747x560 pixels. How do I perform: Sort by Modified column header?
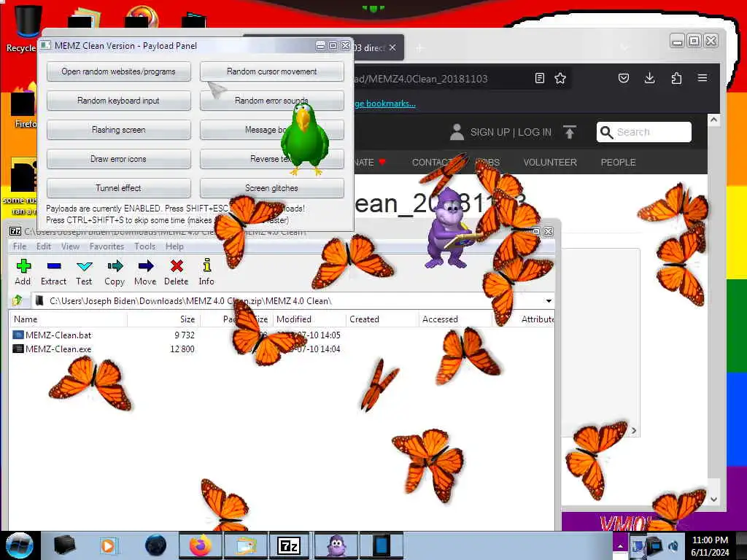click(309, 319)
